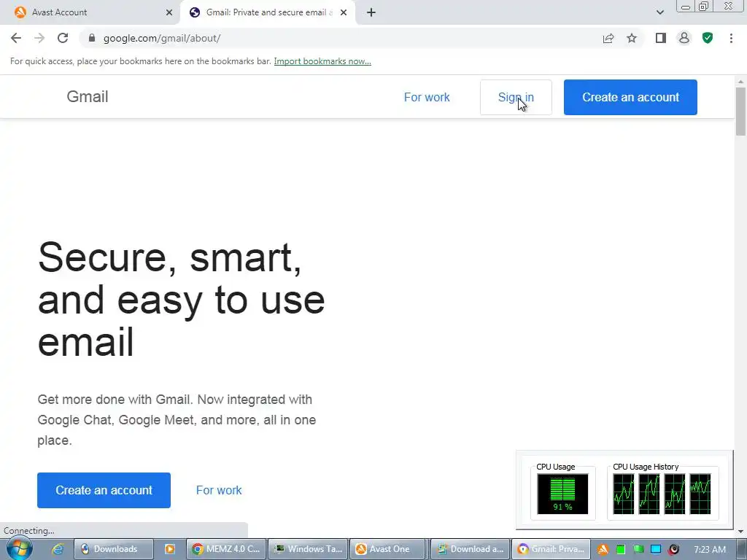Click the address bar URL
The image size is (747, 560).
click(x=162, y=38)
